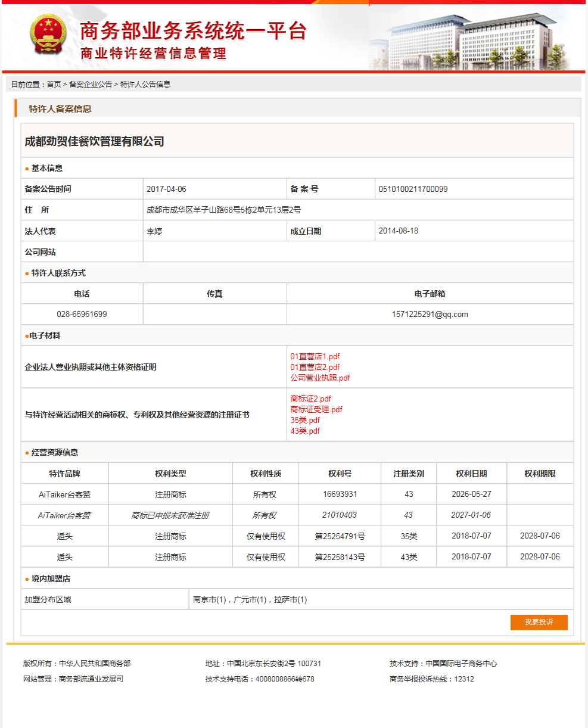Click the 特许品牌 column header

65,474
